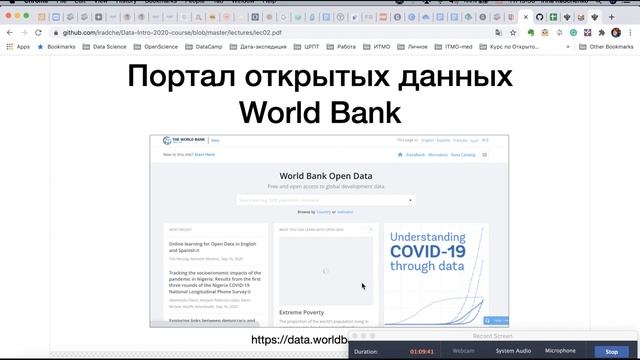Click the home icon in World Bank screenshot
640x360 pixels.
coord(400,155)
